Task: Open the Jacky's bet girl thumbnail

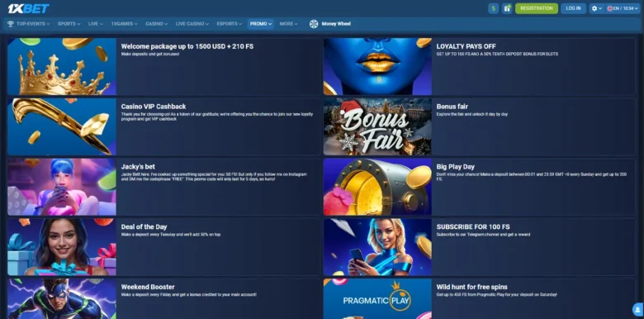Action: [62, 187]
